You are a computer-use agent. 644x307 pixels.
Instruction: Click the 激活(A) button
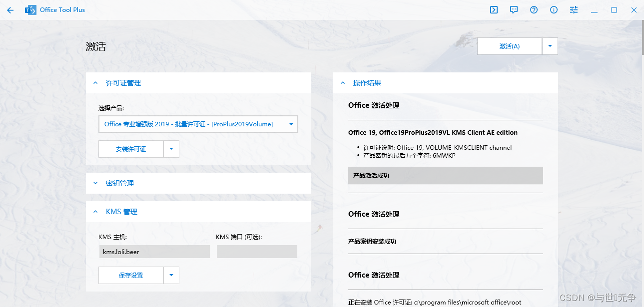coord(510,46)
